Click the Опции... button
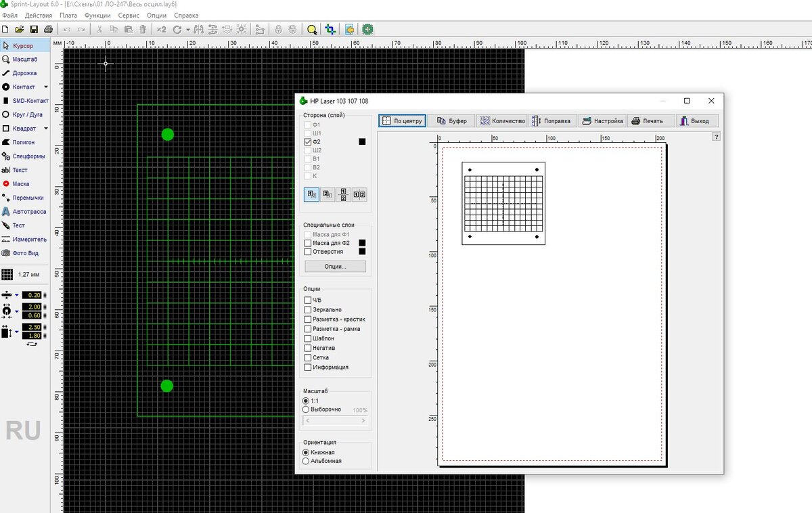This screenshot has height=513, width=812. [335, 267]
